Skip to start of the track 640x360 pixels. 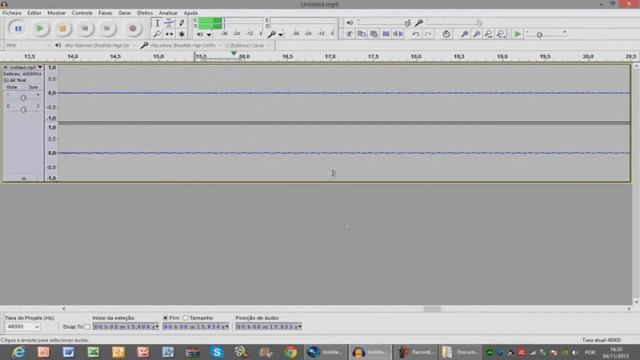click(x=85, y=29)
